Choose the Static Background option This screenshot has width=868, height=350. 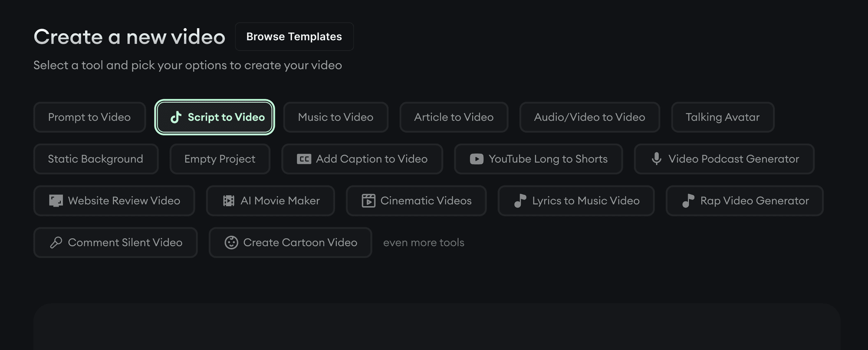(x=95, y=159)
